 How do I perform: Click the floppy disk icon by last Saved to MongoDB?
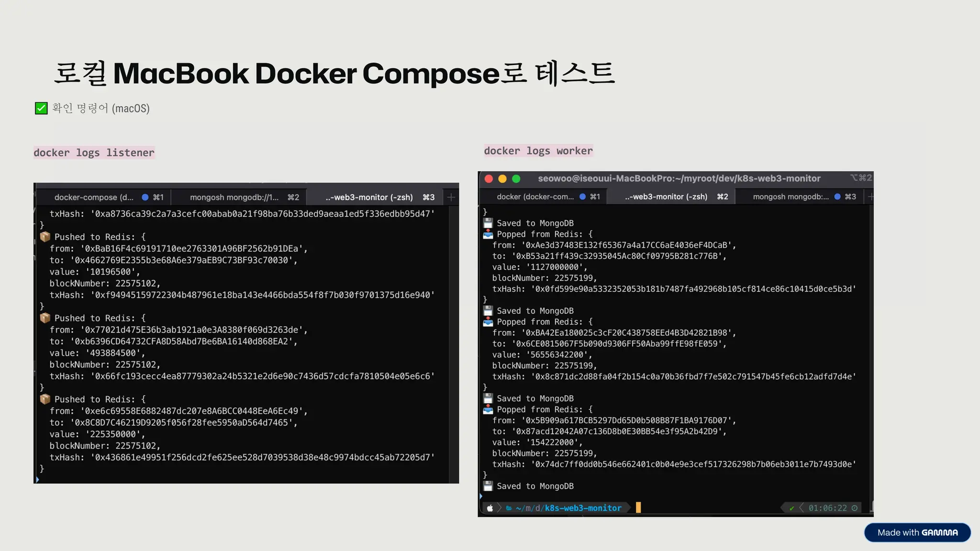tap(488, 486)
